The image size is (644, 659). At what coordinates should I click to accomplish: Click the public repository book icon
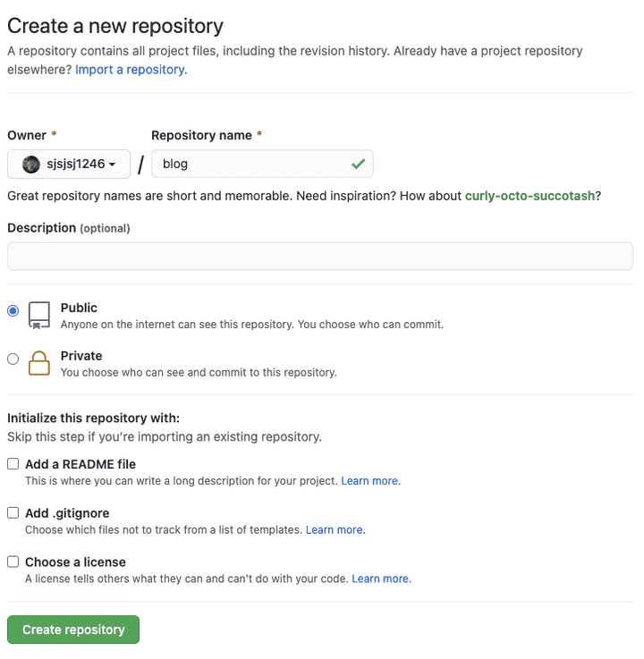click(x=38, y=315)
